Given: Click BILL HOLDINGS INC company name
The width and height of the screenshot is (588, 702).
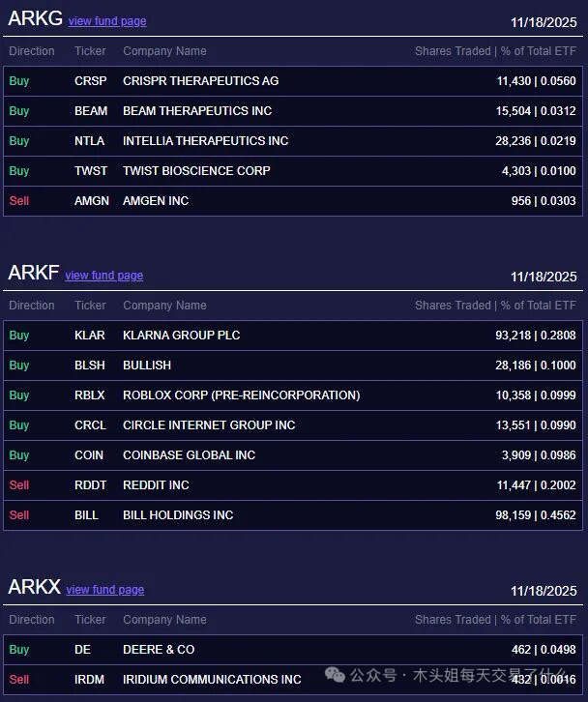Looking at the screenshot, I should coord(178,515).
